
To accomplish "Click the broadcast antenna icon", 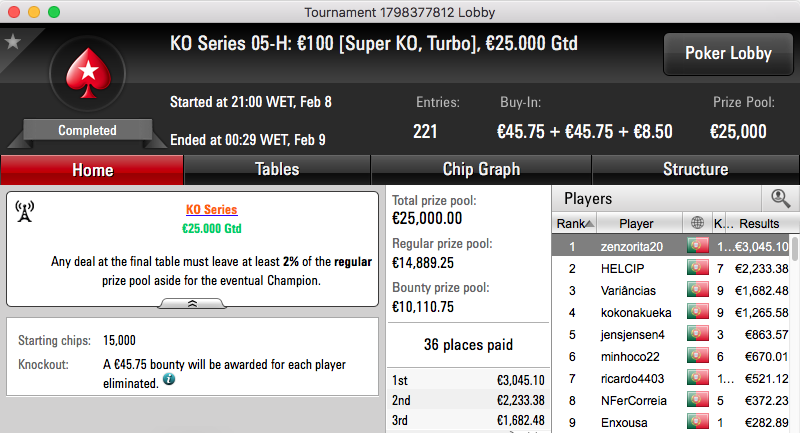I will (24, 211).
